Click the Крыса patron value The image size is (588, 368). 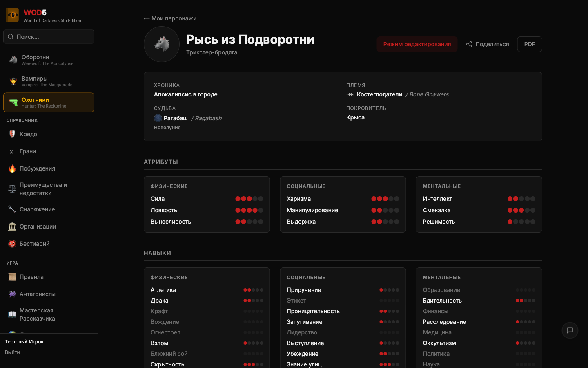coord(355,117)
